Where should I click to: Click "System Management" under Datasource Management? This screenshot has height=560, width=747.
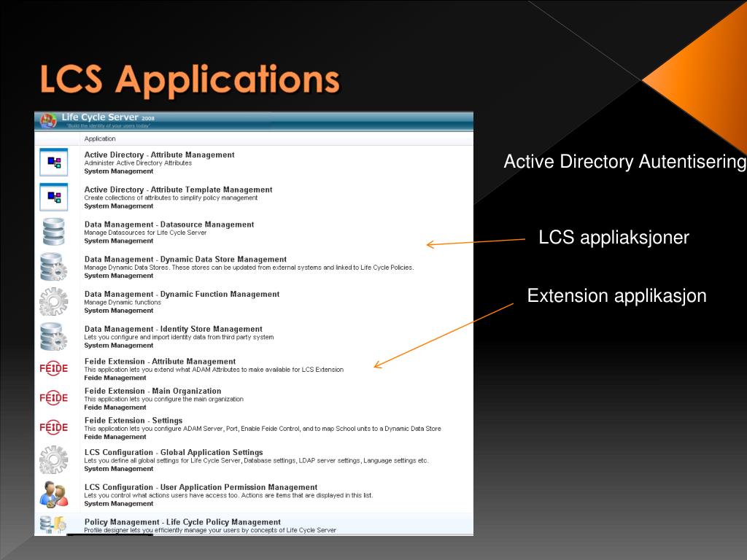click(x=119, y=241)
